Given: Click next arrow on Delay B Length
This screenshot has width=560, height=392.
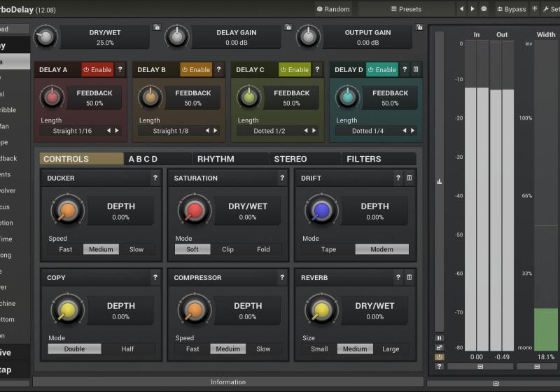Looking at the screenshot, I should (216, 131).
